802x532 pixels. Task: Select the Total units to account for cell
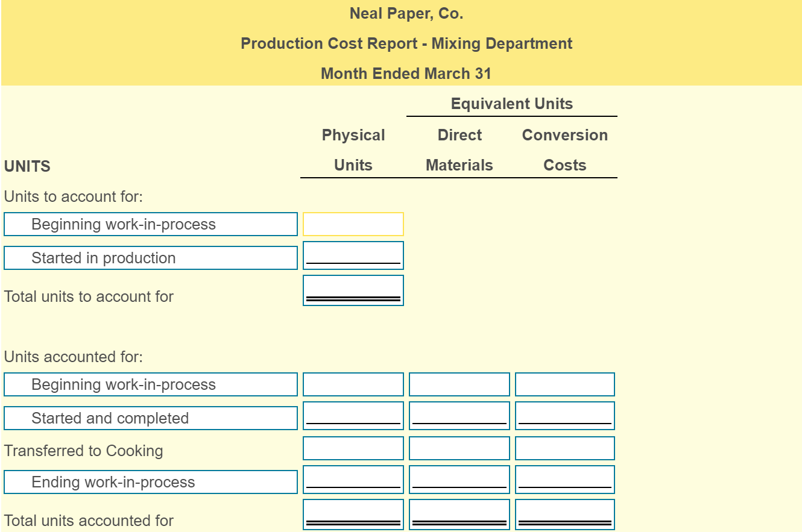point(353,290)
